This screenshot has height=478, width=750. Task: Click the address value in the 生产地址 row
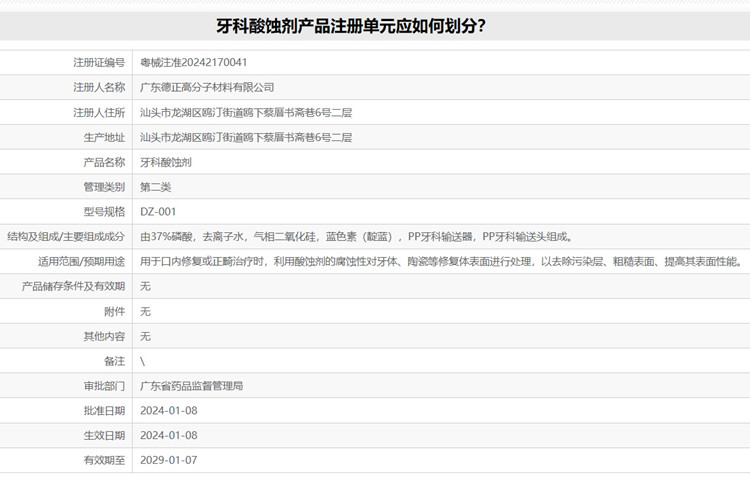point(245,137)
